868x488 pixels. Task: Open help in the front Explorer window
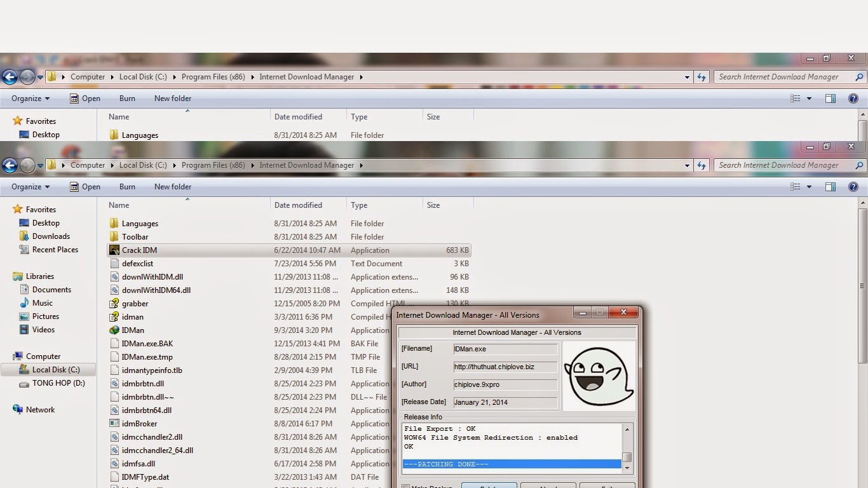[x=853, y=187]
